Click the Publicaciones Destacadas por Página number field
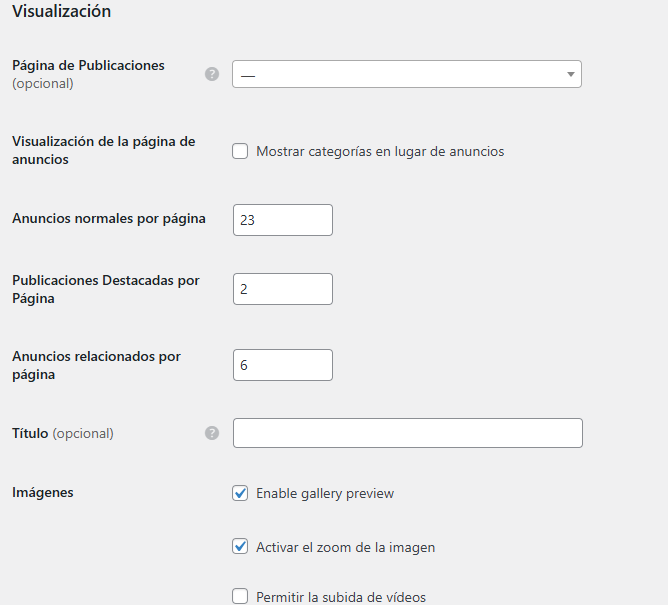 (283, 289)
